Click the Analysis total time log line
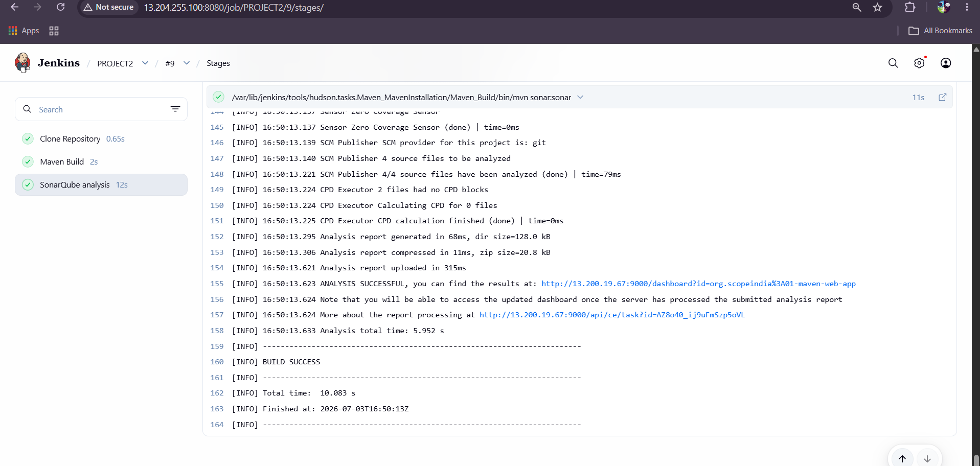This screenshot has width=980, height=466. tap(338, 331)
